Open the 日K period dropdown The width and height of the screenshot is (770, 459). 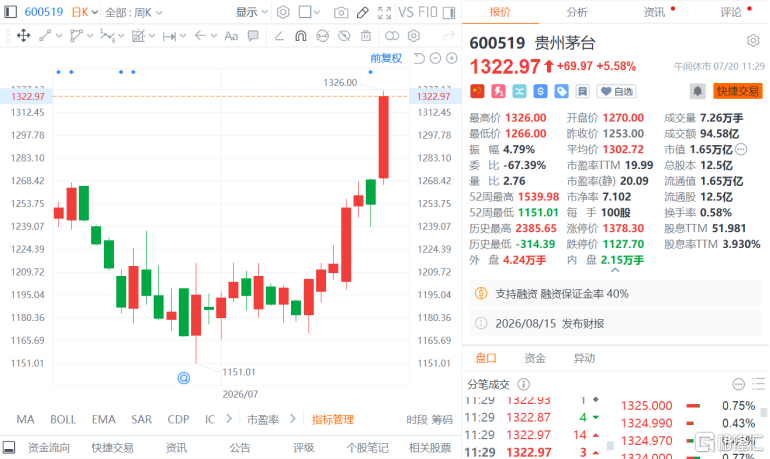click(x=84, y=12)
